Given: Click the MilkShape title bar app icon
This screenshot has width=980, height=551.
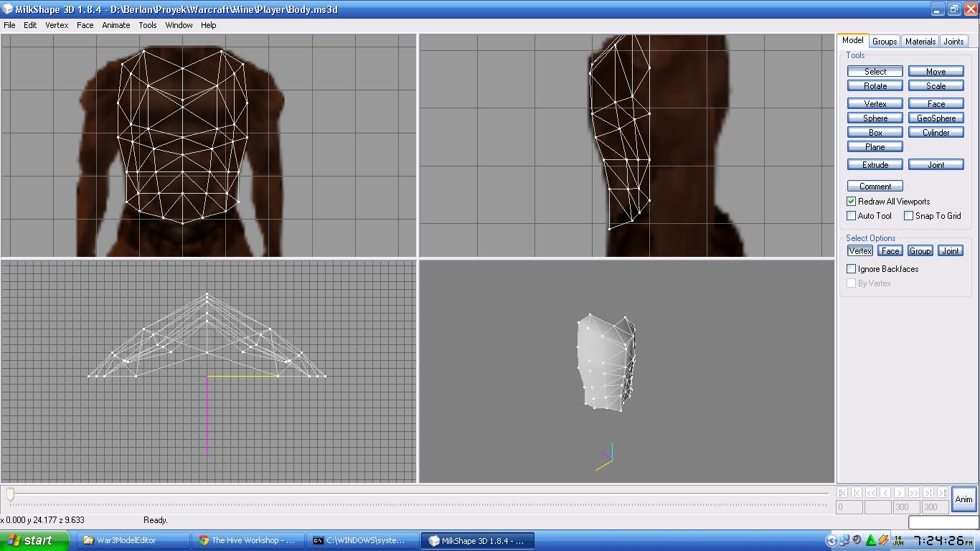Looking at the screenshot, I should [x=7, y=9].
